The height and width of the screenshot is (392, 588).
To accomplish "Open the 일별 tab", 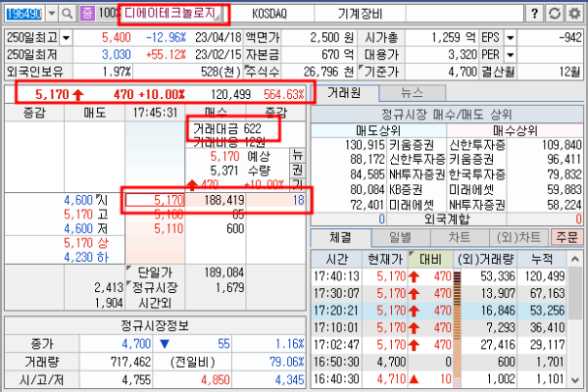I will coord(401,237).
